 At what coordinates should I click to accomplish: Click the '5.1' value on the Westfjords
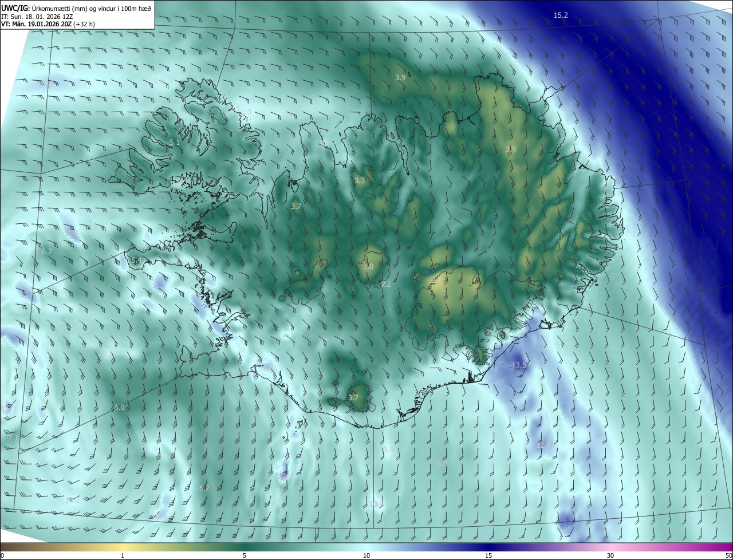(175, 142)
